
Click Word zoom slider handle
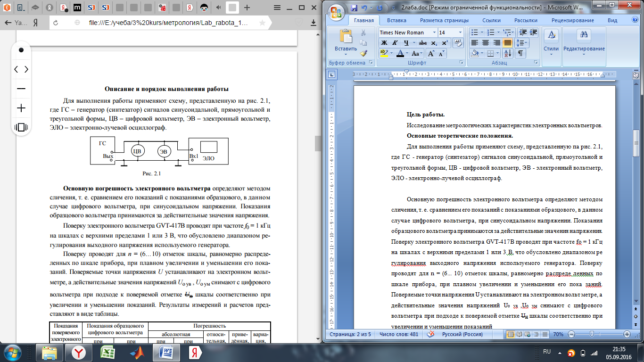point(591,334)
